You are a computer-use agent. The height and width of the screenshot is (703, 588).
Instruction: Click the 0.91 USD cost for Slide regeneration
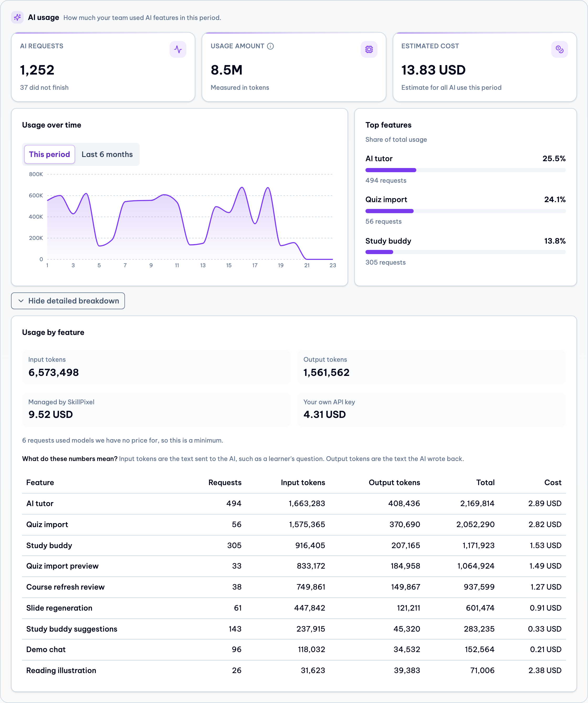(545, 608)
